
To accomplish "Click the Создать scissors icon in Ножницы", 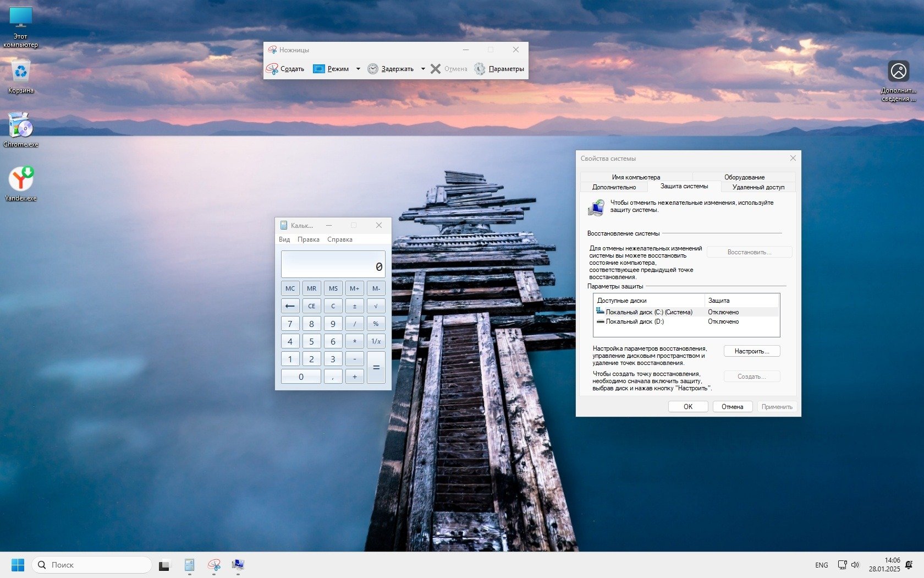I will click(272, 69).
